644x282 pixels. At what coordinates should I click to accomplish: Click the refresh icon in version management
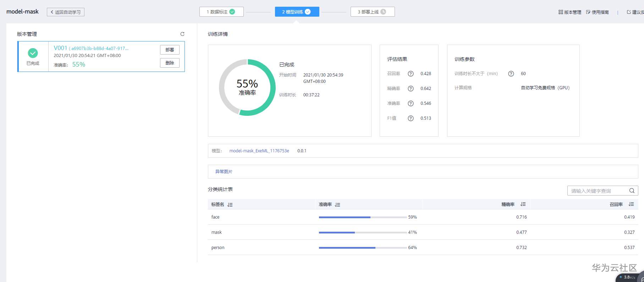(182, 34)
